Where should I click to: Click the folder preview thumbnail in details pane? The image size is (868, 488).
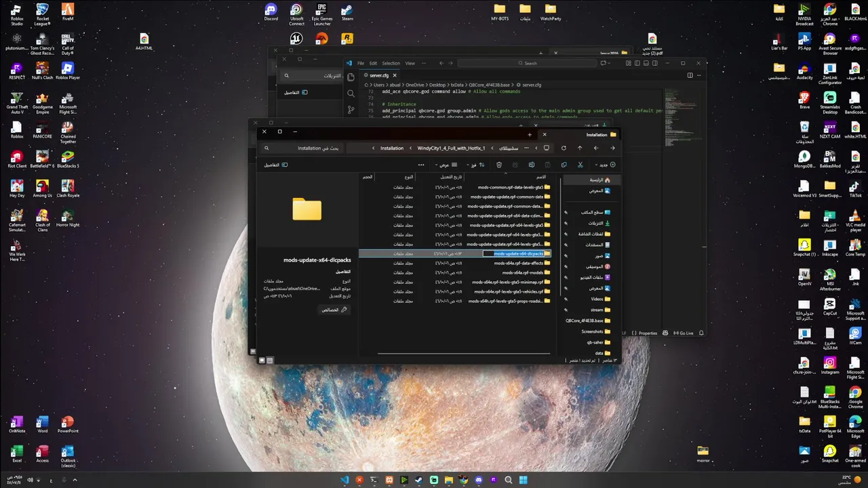pos(307,209)
